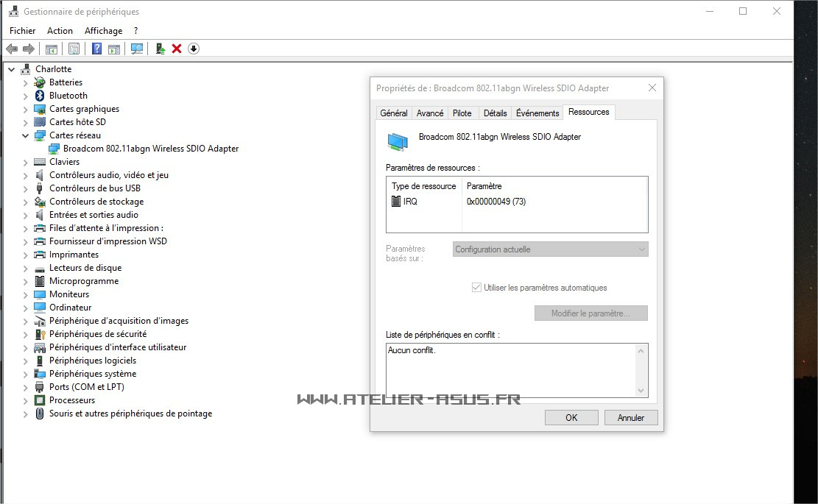Collapse the Cartes réseau tree node

pyautogui.click(x=25, y=135)
